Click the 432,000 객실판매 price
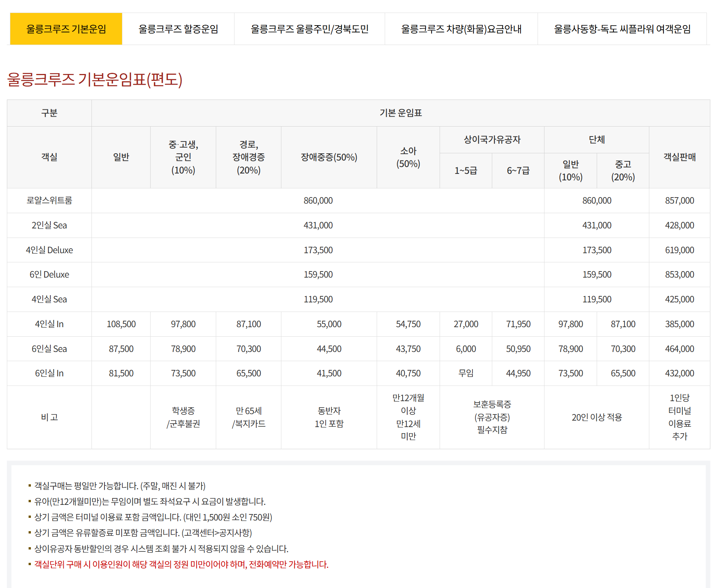 (679, 373)
